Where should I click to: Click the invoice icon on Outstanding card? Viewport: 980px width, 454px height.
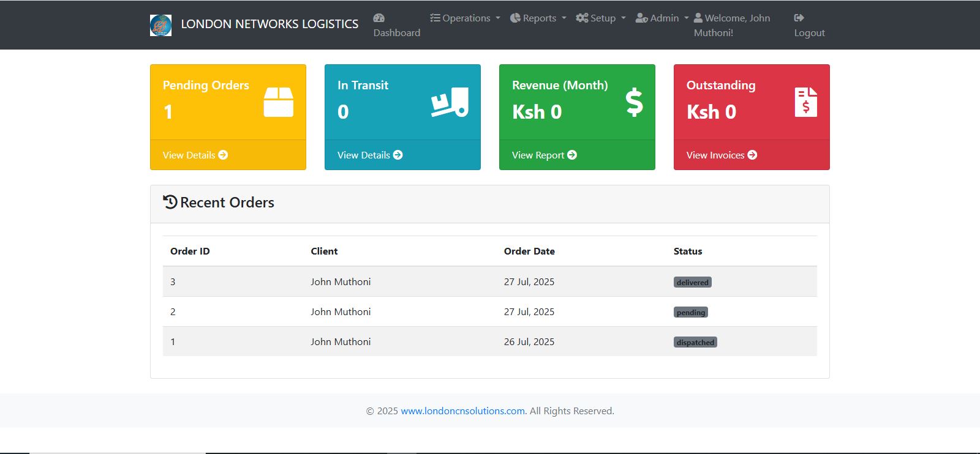805,102
